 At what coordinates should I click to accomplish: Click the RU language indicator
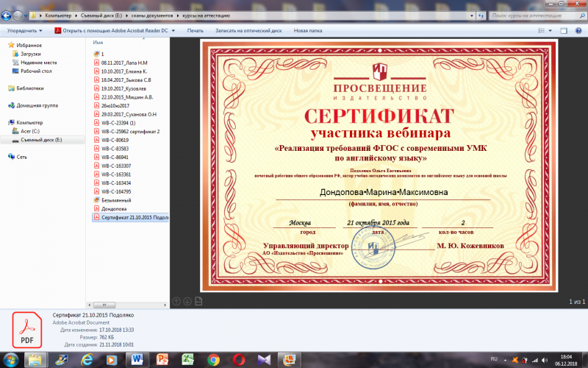pos(494,359)
